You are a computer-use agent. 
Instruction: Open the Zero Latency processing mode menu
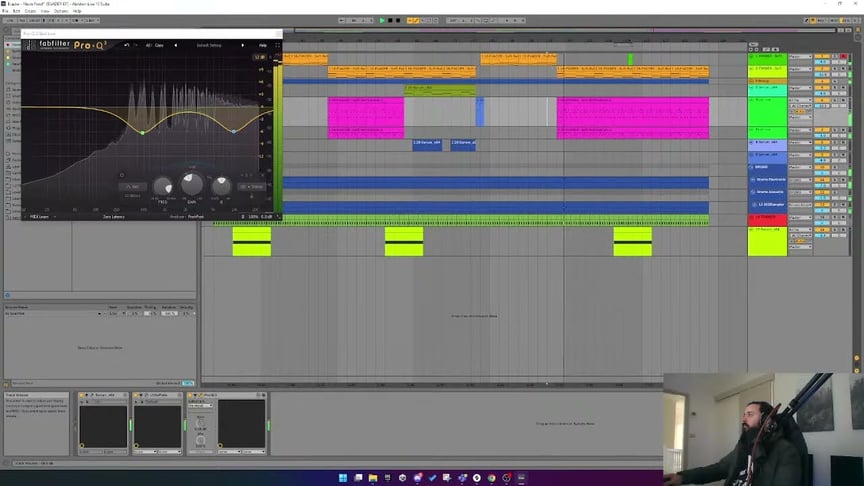point(114,217)
